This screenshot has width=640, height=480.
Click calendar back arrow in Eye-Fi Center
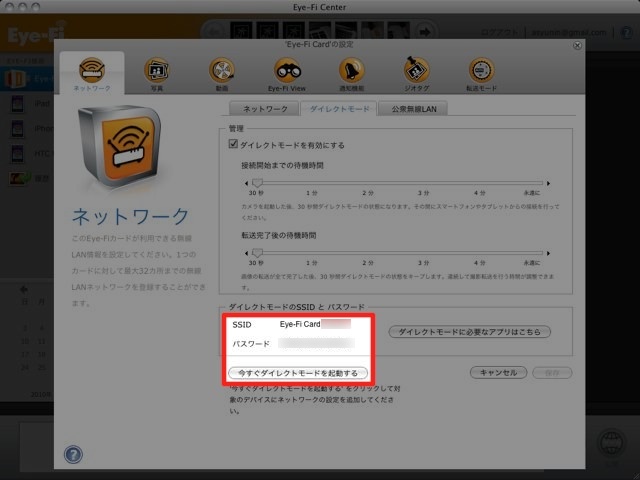(x=24, y=289)
